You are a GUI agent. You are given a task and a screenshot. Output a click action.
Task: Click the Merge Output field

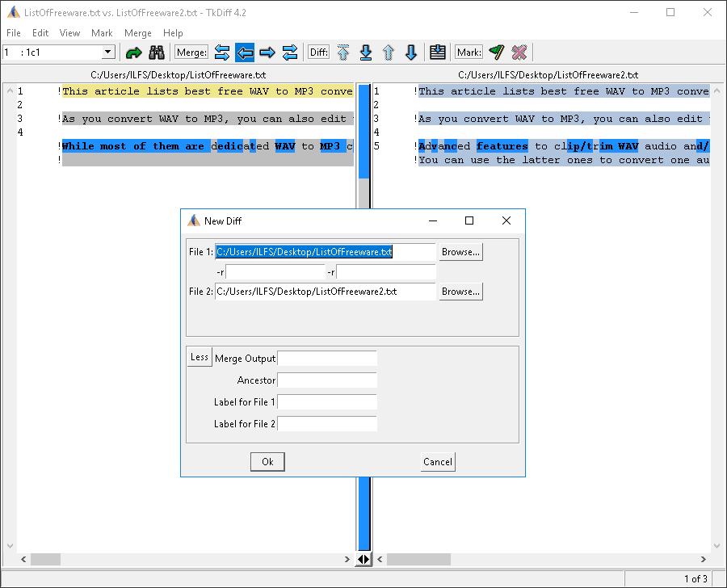[x=327, y=358]
